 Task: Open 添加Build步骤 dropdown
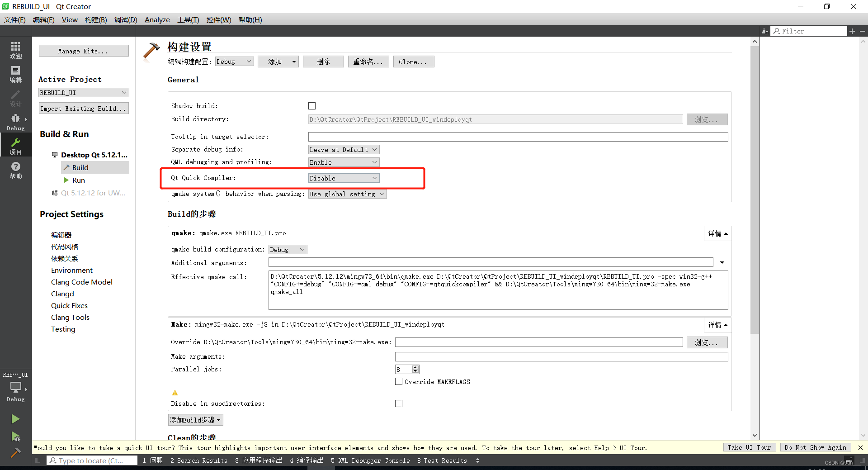pos(195,420)
